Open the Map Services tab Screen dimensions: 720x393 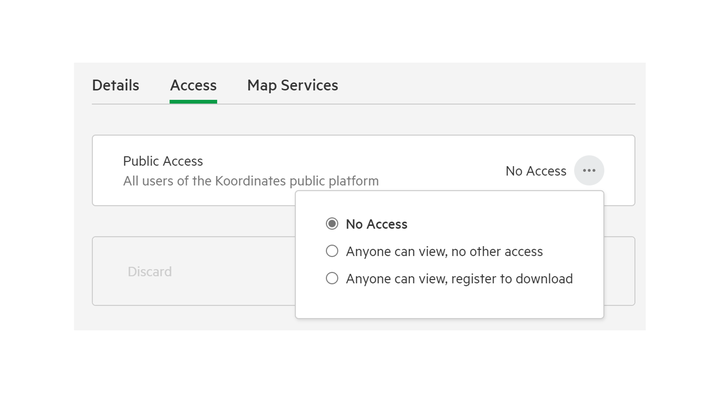(292, 85)
